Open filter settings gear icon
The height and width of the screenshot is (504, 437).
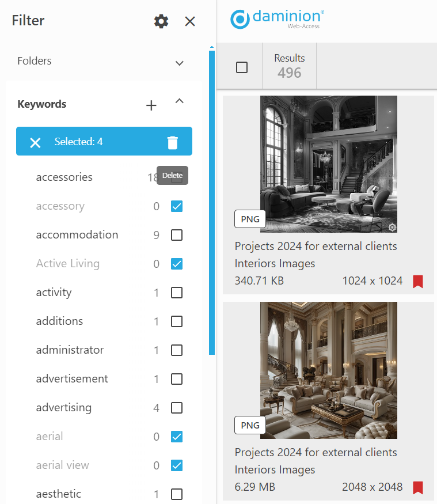click(161, 22)
